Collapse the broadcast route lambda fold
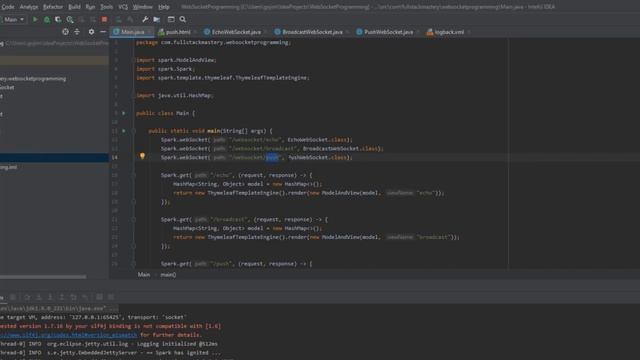Viewport: 640px width, 360px height. [133, 220]
